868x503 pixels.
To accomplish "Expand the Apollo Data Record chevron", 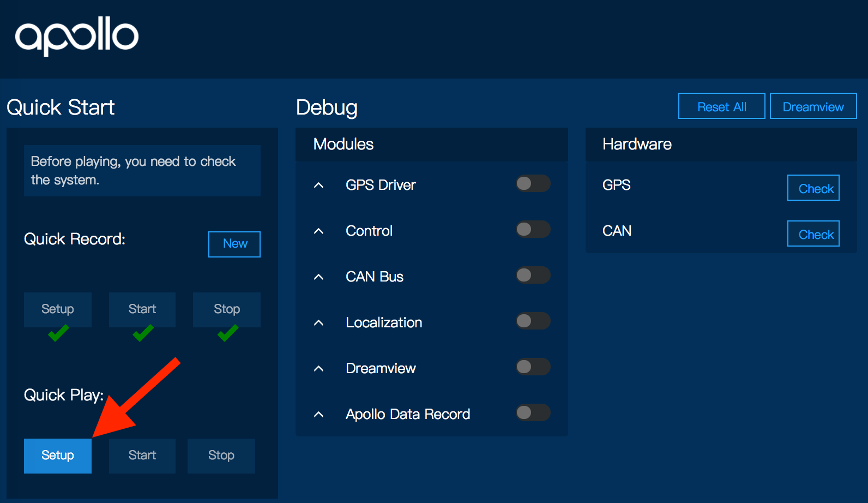I will coord(319,415).
